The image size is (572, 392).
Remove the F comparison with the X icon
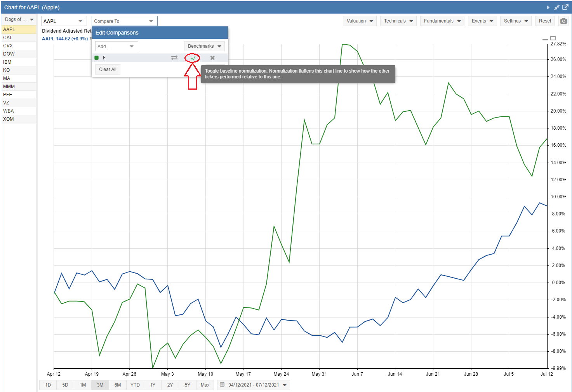212,58
